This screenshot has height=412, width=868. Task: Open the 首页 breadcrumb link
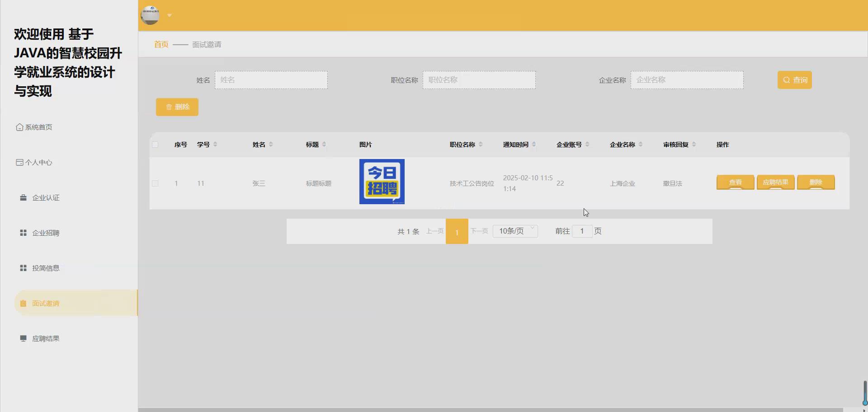[x=160, y=44]
